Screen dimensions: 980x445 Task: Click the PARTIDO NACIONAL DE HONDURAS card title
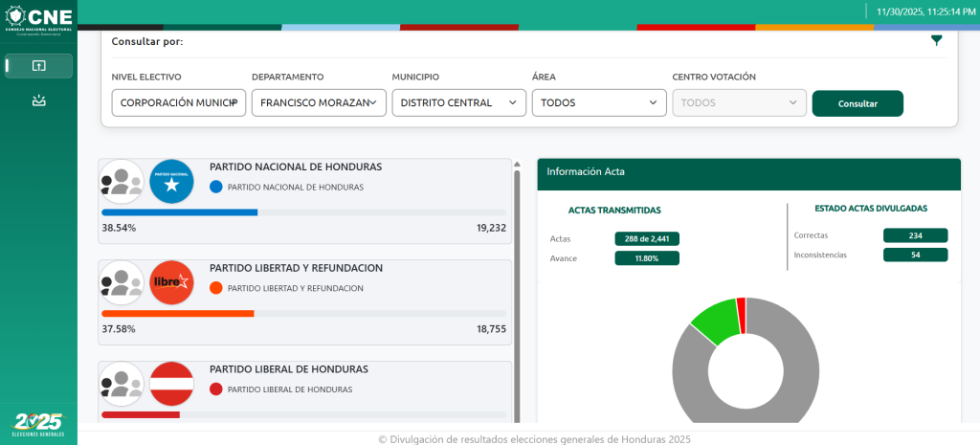(x=296, y=167)
